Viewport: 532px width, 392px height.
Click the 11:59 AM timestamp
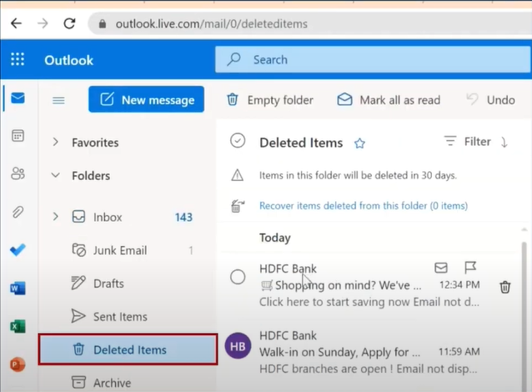[459, 352]
